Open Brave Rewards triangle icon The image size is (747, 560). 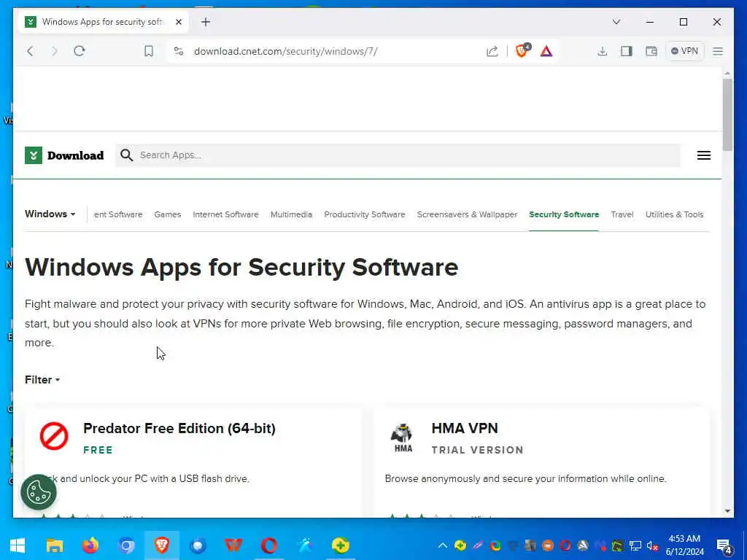point(546,51)
